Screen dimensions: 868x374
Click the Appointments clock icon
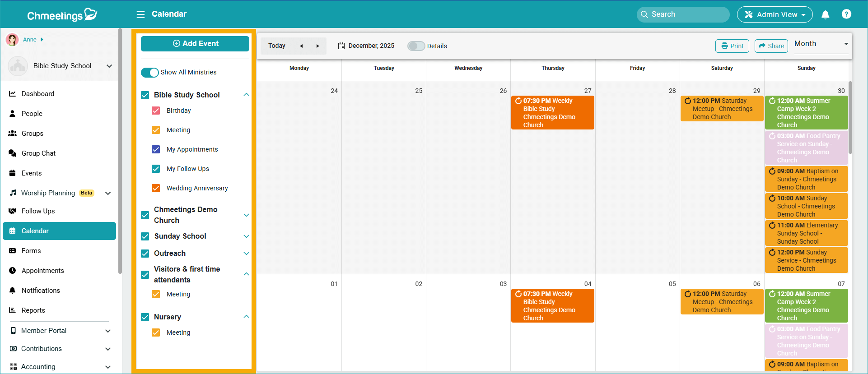click(13, 271)
